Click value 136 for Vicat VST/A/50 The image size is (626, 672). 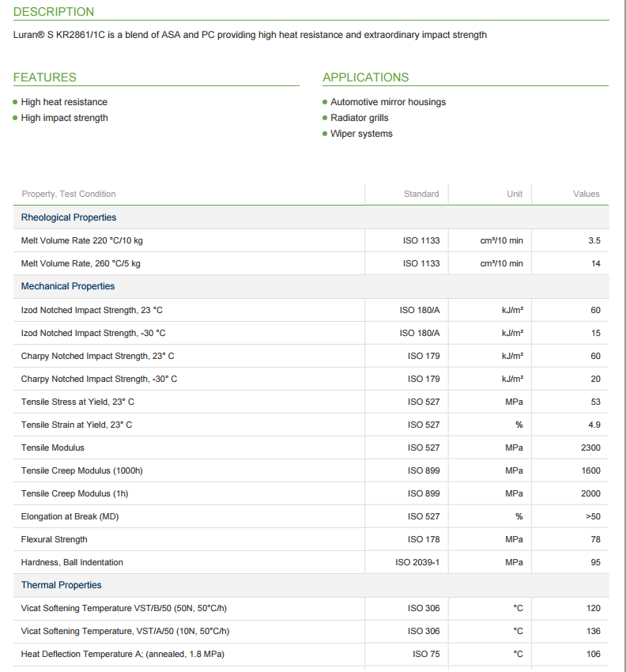(594, 632)
